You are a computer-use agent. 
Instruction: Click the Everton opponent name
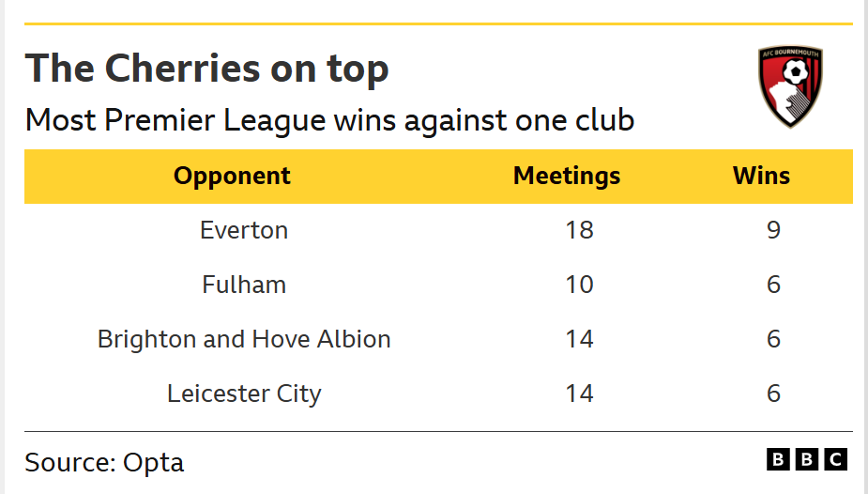tap(244, 230)
